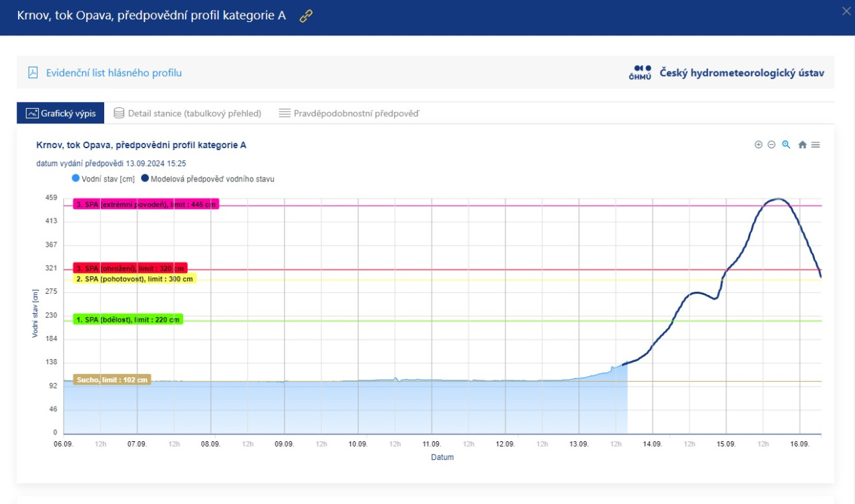Screen dimensions: 855x504
Task: Click the 13.09. date label on x-axis
Action: coord(578,444)
